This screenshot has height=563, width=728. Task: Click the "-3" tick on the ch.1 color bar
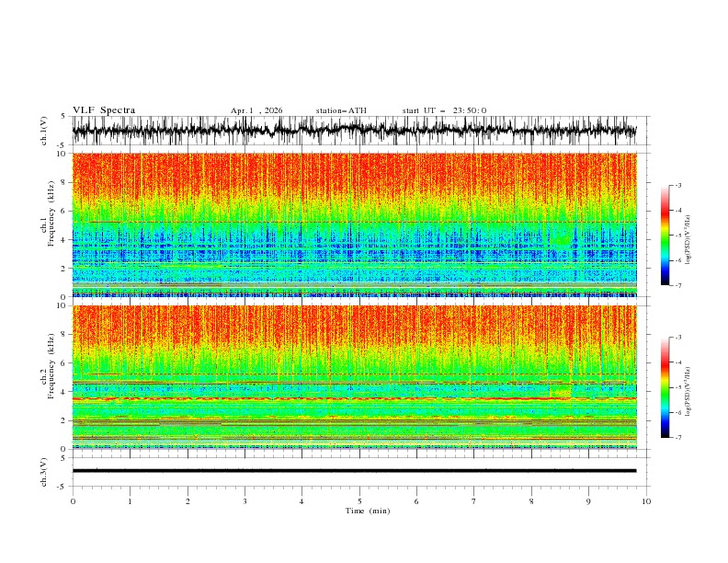pos(678,185)
